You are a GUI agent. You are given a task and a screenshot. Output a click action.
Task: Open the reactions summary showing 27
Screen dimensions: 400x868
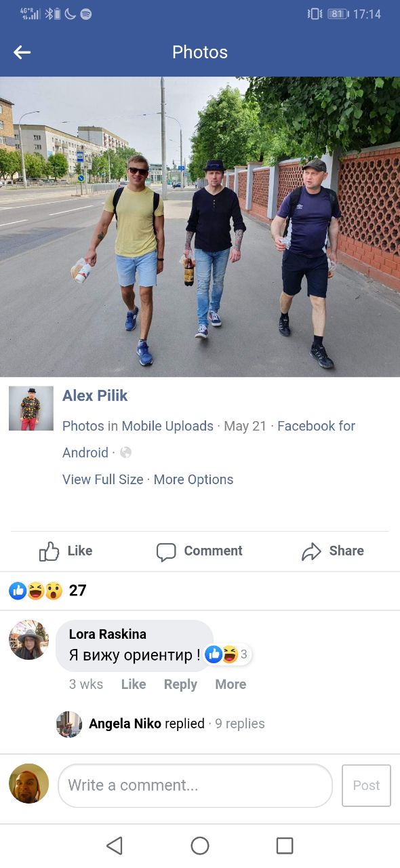point(47,591)
